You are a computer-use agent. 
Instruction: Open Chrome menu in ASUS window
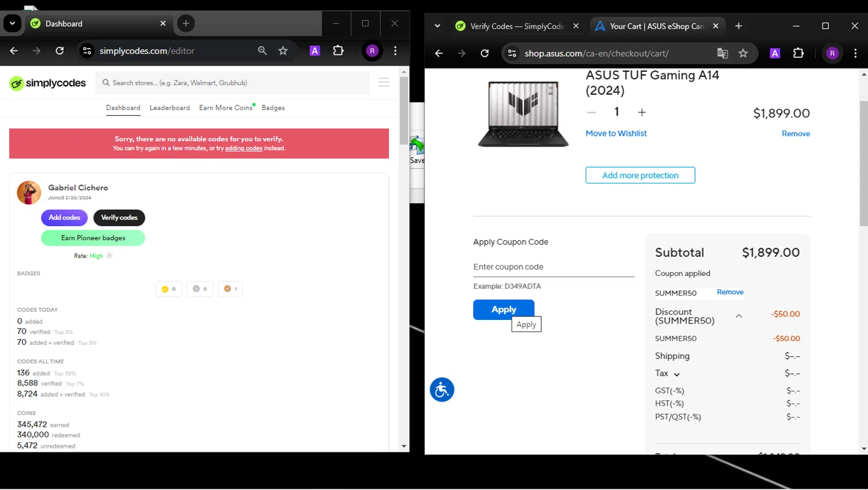[855, 53]
